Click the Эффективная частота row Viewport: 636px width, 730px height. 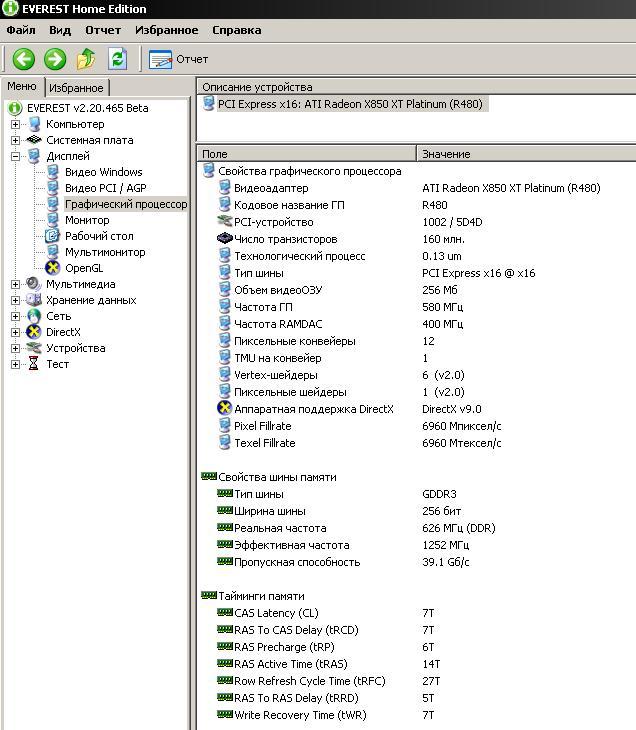(416, 545)
